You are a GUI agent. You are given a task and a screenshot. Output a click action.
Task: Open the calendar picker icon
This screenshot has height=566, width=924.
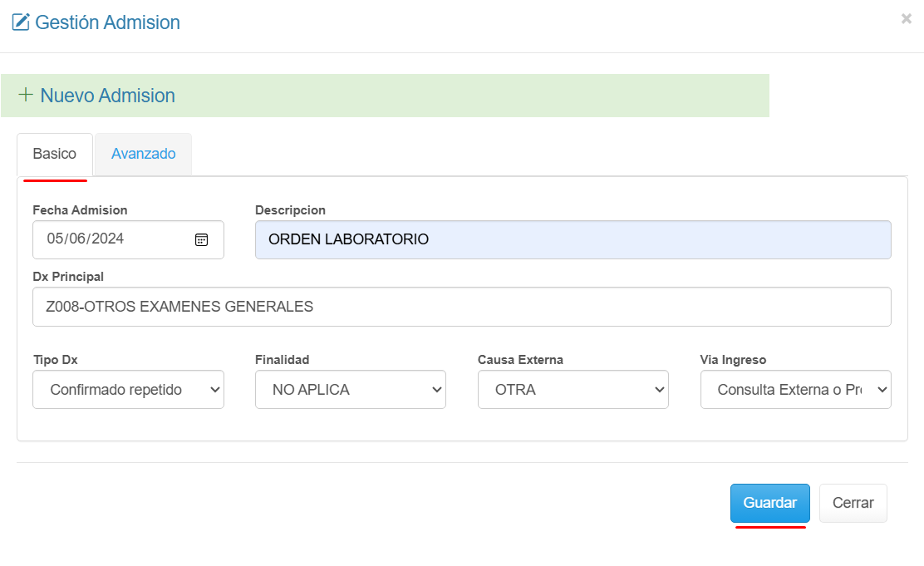(x=201, y=239)
